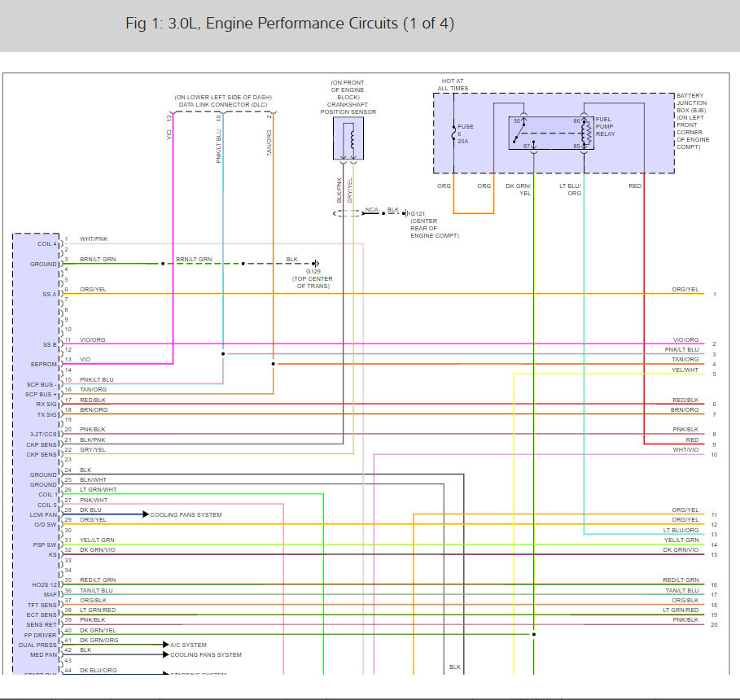740x700 pixels.
Task: Click the shielded cable oval below crankshaft sensor
Action: click(x=348, y=214)
